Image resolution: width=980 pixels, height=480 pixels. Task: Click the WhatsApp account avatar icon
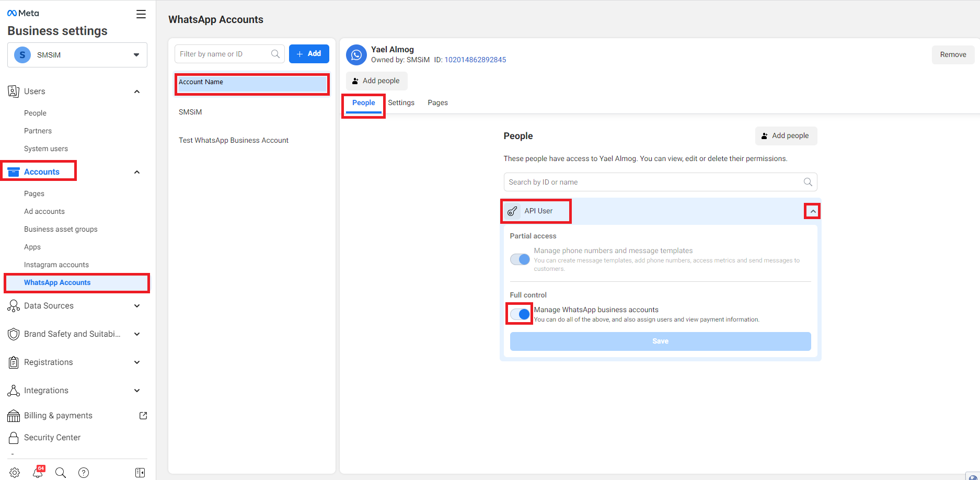pyautogui.click(x=356, y=54)
